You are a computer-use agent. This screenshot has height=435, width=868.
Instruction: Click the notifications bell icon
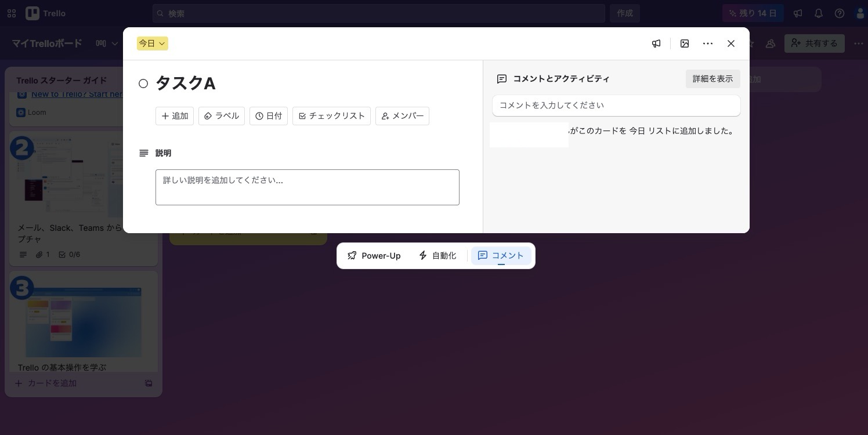point(819,13)
